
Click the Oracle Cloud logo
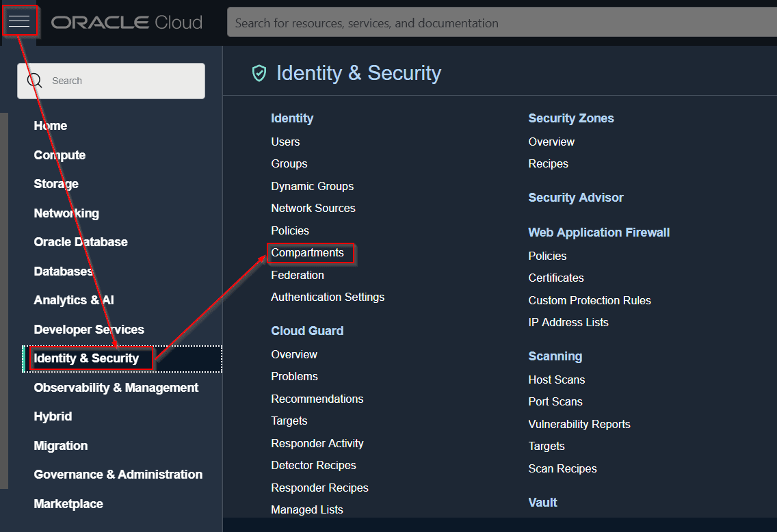pos(127,23)
